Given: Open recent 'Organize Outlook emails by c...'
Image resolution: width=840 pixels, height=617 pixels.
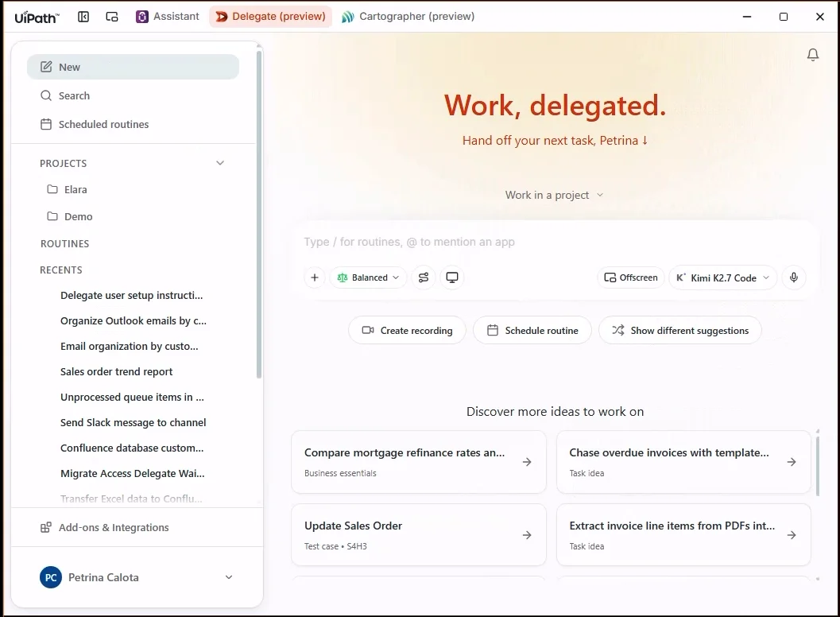Looking at the screenshot, I should point(134,321).
